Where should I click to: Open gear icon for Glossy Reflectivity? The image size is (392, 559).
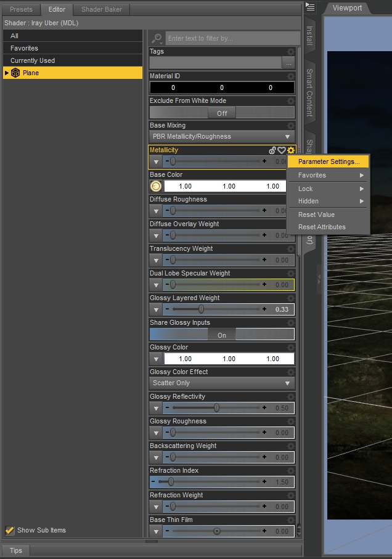point(291,396)
